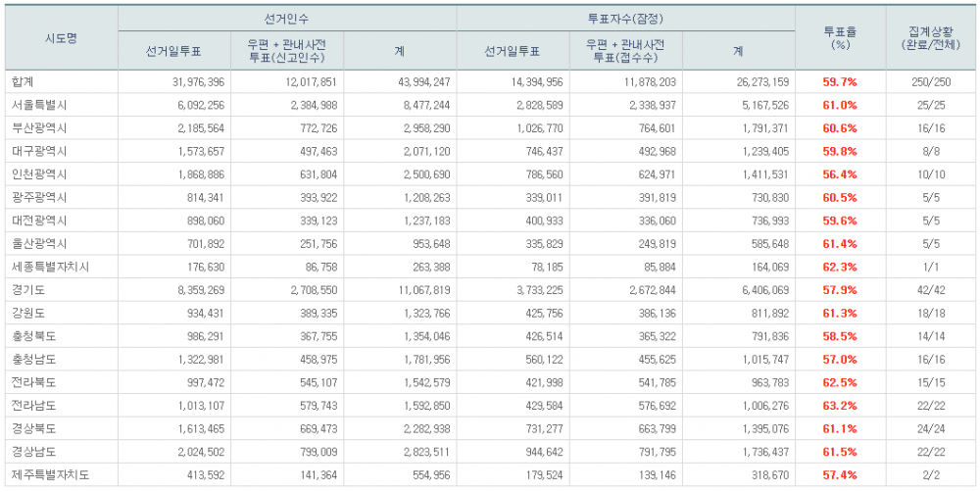Select the 서울특별시 row label
Image resolution: width=980 pixels, height=492 pixels.
35,105
